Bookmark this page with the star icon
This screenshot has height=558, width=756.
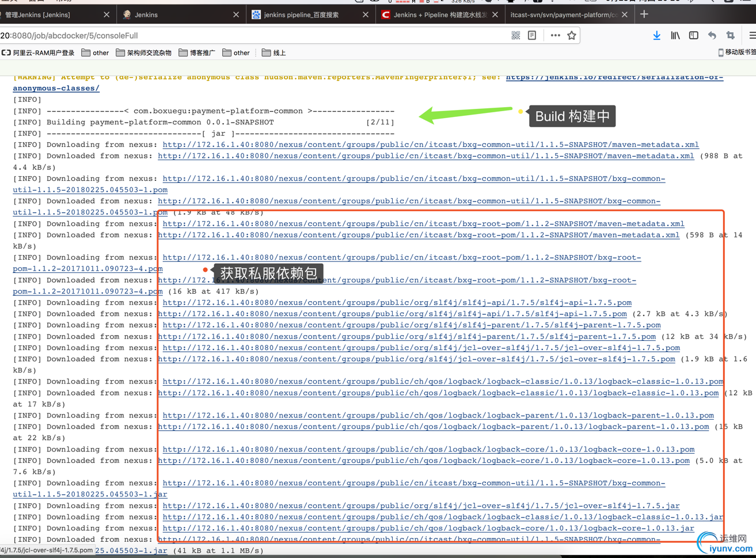572,35
